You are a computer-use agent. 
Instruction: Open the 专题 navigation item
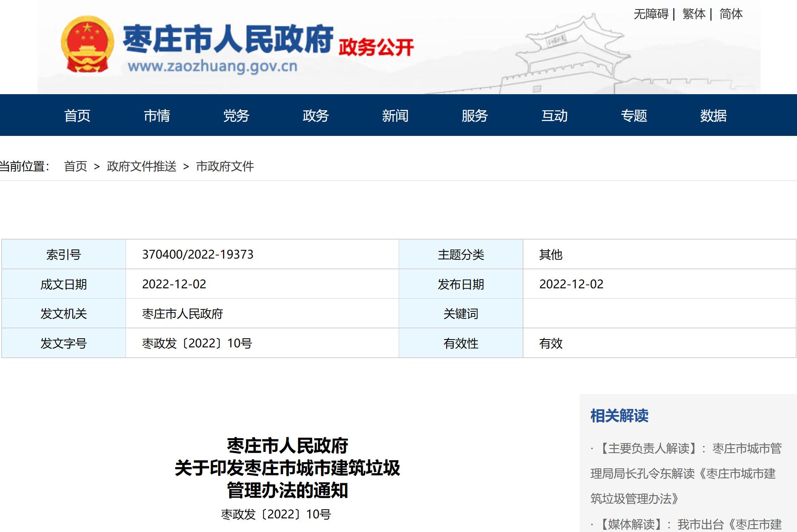point(634,116)
